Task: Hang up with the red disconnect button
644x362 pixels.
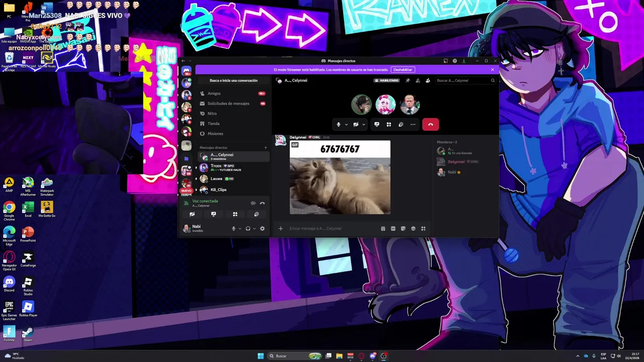Action: (431, 124)
